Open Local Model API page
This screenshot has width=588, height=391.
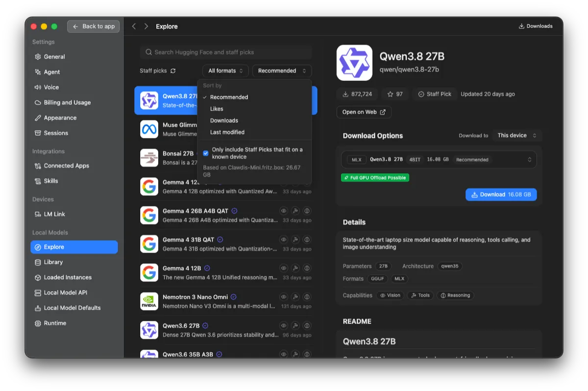click(x=74, y=292)
